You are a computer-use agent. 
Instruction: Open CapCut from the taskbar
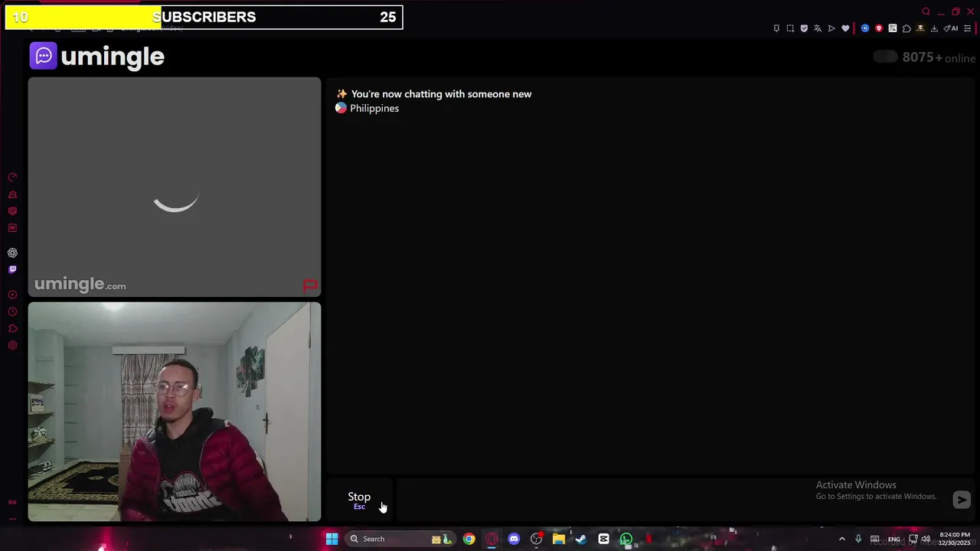(603, 539)
